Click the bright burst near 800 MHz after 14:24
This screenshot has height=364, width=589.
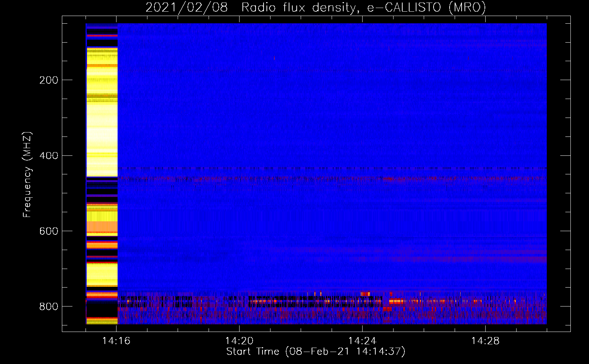[396, 301]
